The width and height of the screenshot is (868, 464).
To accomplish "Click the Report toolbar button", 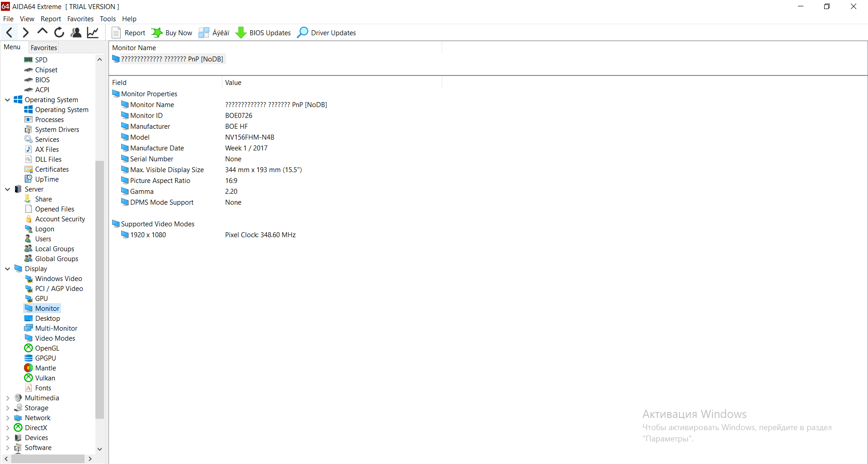I will pyautogui.click(x=128, y=33).
